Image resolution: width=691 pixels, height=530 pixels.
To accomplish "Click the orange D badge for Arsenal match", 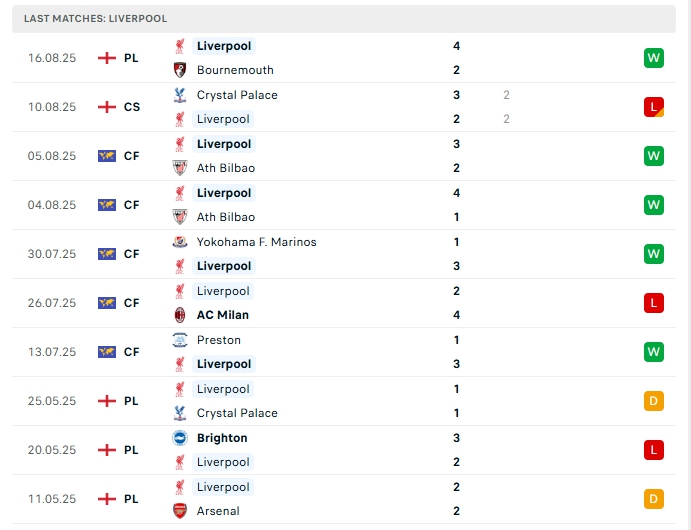I will pos(654,499).
